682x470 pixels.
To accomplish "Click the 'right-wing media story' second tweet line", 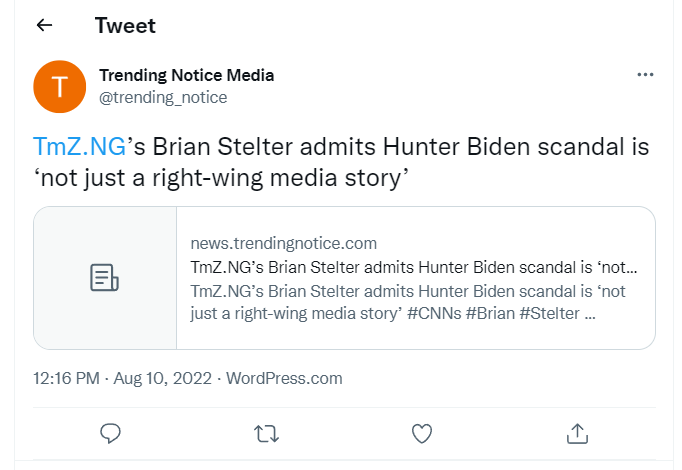I will pos(221,178).
